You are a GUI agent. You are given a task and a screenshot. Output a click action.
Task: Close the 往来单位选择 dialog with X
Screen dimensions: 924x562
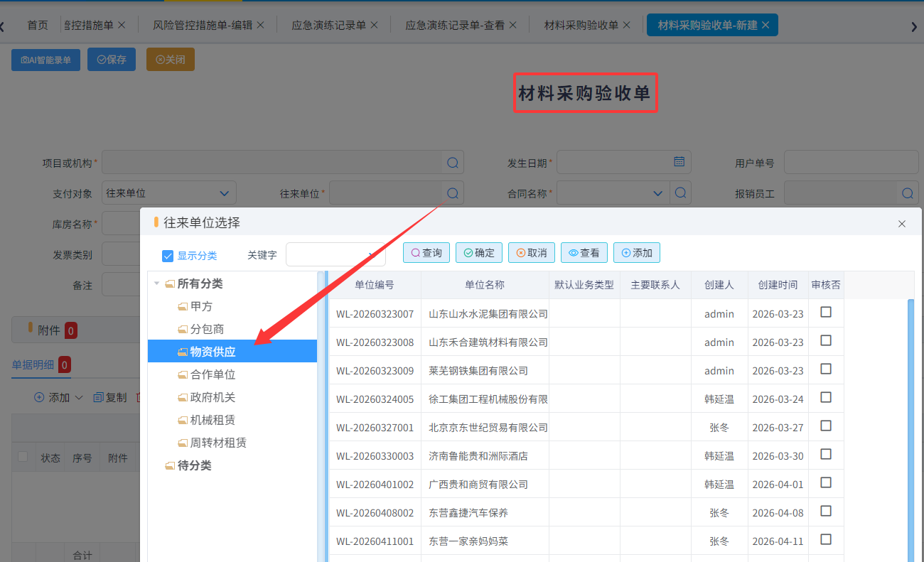click(x=902, y=223)
